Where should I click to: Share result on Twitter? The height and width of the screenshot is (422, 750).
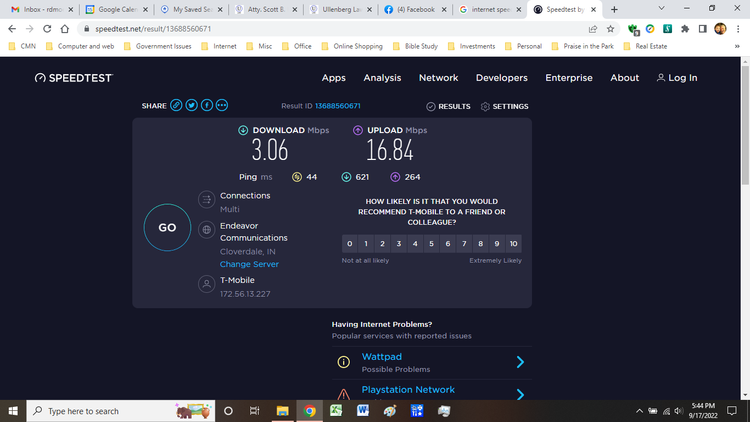191,105
